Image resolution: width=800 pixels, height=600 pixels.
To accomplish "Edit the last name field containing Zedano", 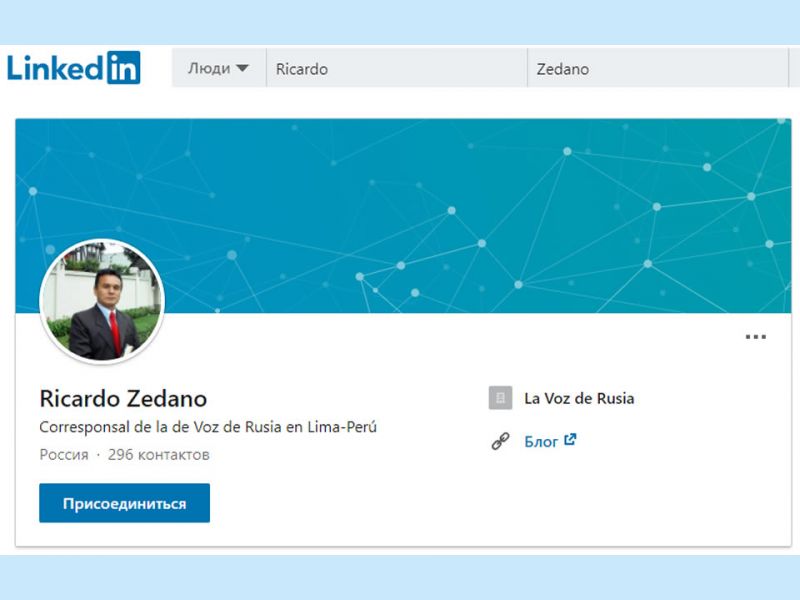I will pyautogui.click(x=658, y=68).
